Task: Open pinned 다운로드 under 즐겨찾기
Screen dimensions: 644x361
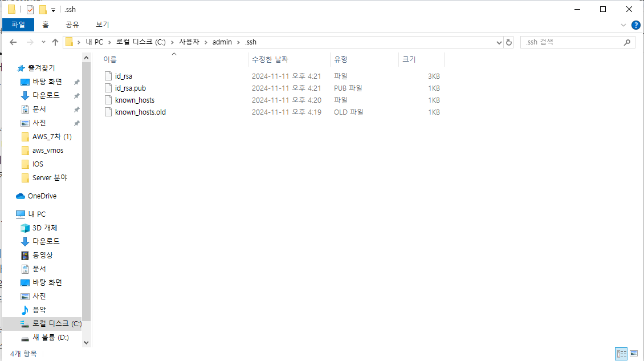Action: (46, 95)
